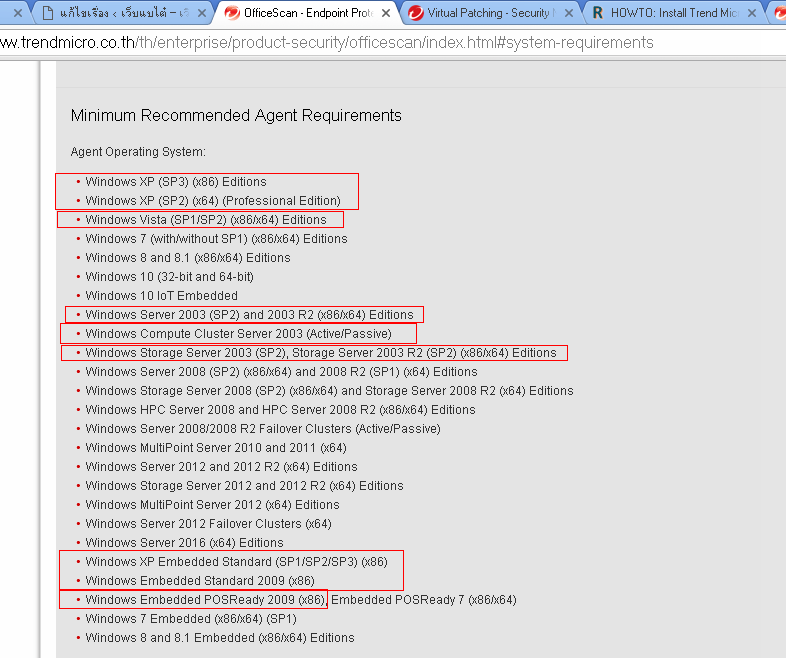Click Windows Storage Server 2003 (SP2) line
786x658 pixels.
(321, 353)
